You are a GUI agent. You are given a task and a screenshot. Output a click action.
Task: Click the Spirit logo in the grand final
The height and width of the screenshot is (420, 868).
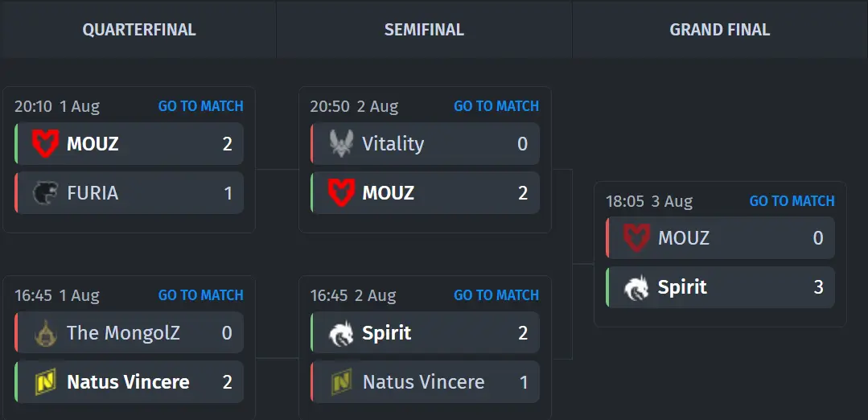pyautogui.click(x=636, y=288)
